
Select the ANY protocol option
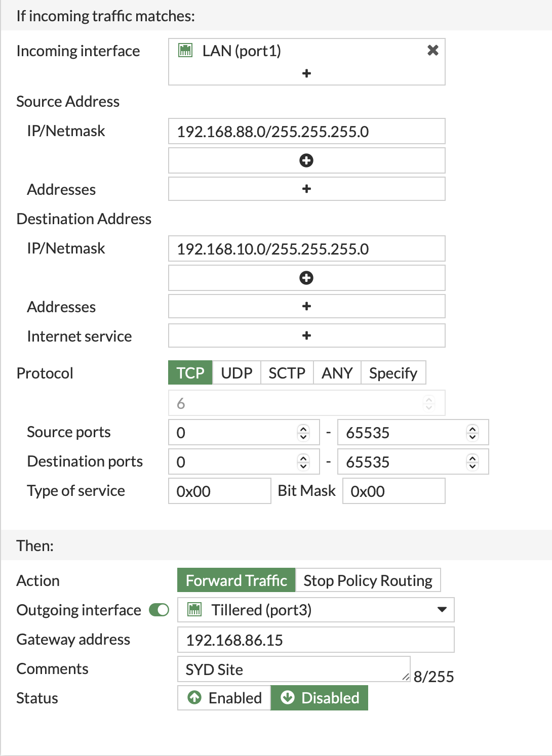pos(337,372)
